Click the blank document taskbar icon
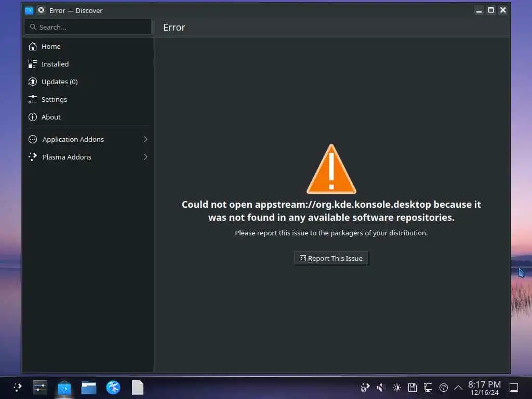The width and height of the screenshot is (532, 399). (x=137, y=388)
